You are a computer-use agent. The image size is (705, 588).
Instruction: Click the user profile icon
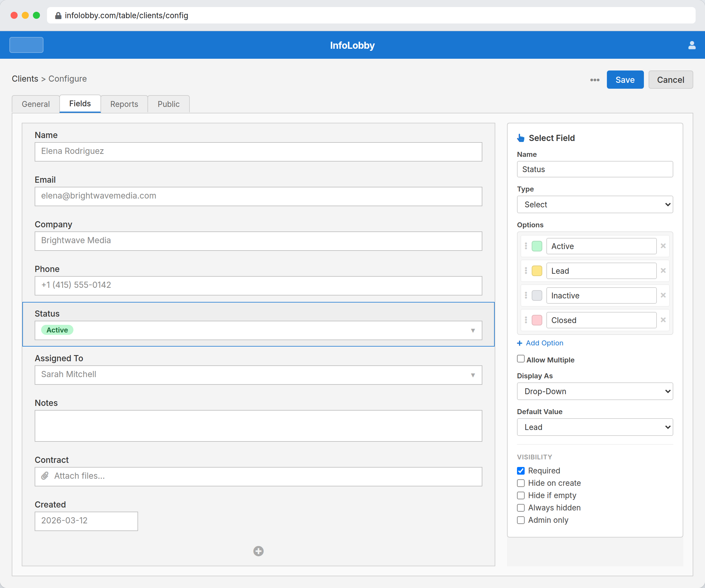pos(691,45)
